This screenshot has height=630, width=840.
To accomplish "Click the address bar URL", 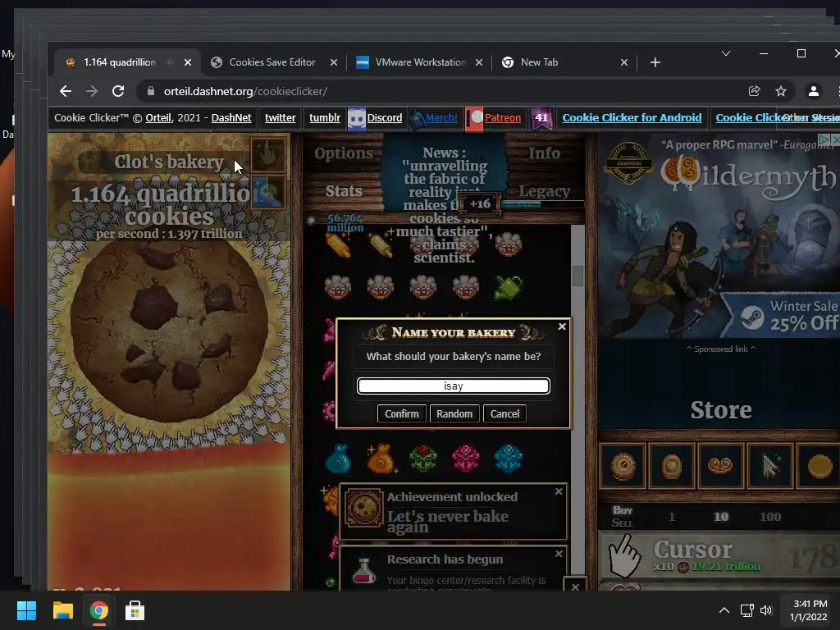I will pyautogui.click(x=245, y=91).
